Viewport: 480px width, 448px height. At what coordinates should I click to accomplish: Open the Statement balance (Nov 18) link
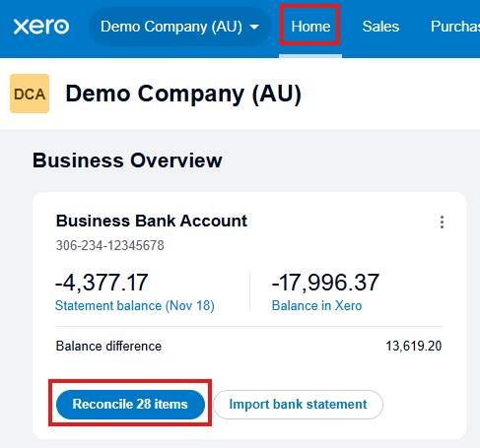click(135, 306)
